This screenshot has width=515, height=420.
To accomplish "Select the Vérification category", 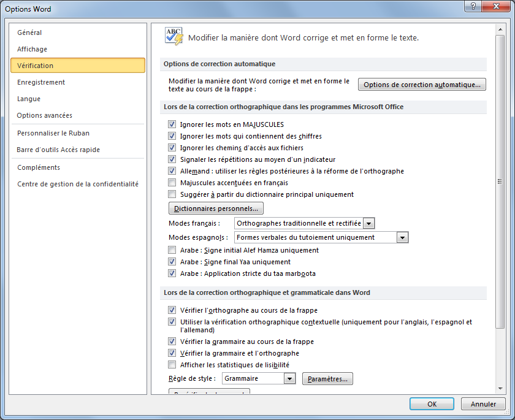I will (x=77, y=66).
